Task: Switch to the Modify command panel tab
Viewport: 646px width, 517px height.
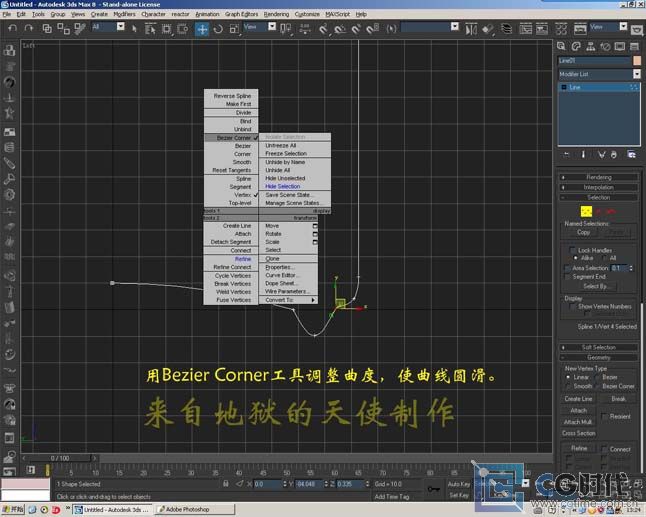Action: tap(576, 46)
